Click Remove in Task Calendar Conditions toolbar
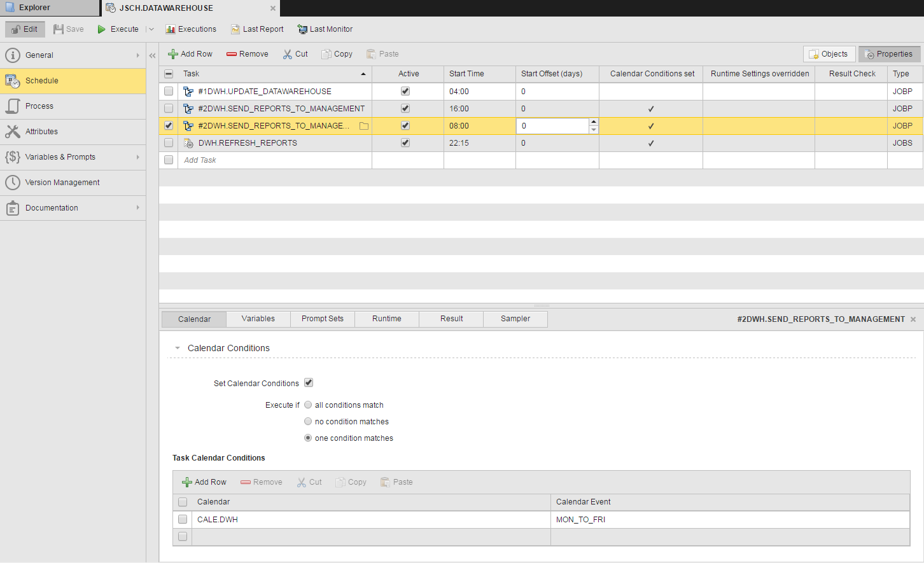The width and height of the screenshot is (924, 563). (261, 482)
